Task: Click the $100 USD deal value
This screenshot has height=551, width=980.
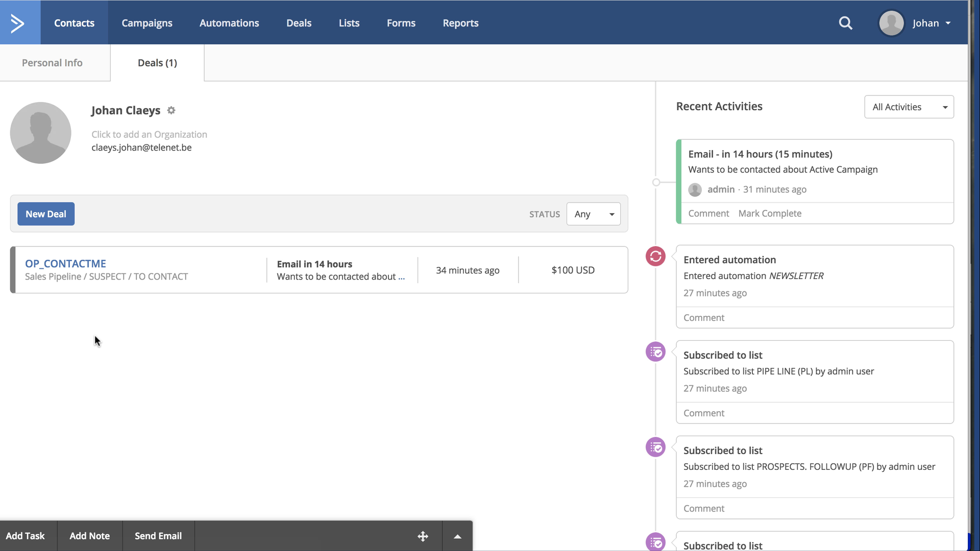Action: pos(573,270)
